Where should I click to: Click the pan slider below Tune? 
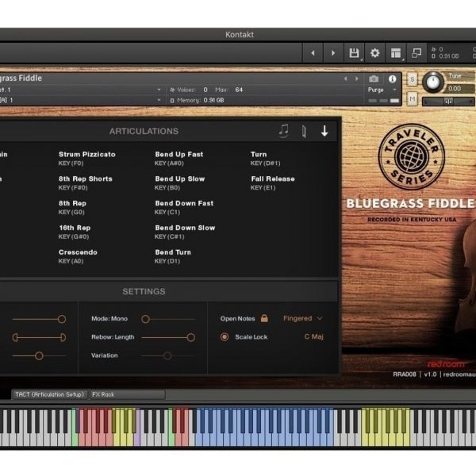click(x=448, y=102)
